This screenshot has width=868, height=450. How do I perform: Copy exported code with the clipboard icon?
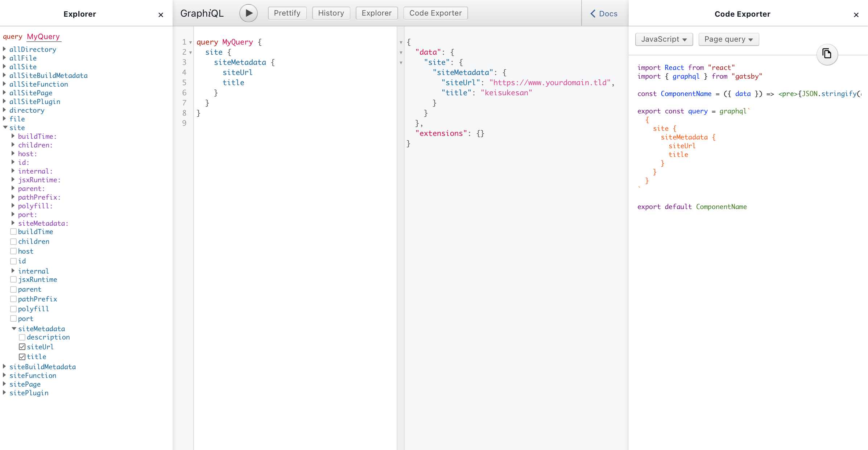(827, 54)
